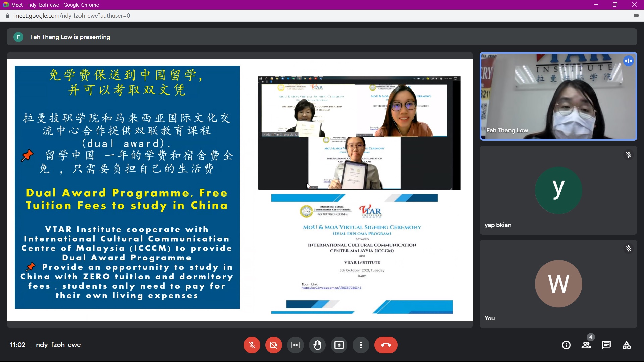Click the presenter avatar F icon
The height and width of the screenshot is (362, 644).
click(18, 37)
